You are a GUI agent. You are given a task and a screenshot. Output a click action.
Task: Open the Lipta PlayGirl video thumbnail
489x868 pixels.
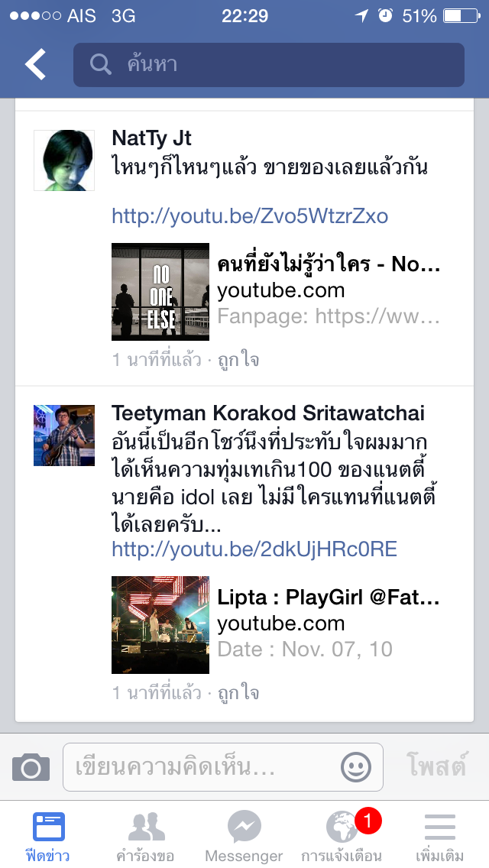point(160,625)
